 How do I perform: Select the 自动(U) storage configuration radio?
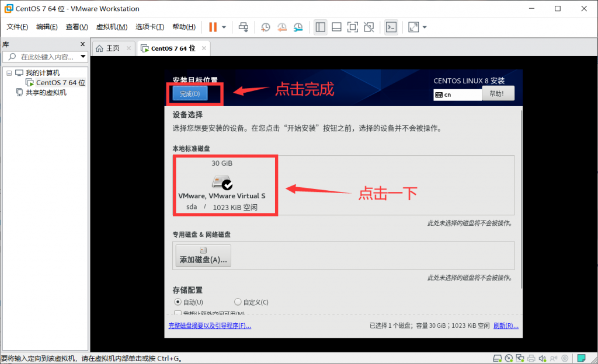(178, 302)
